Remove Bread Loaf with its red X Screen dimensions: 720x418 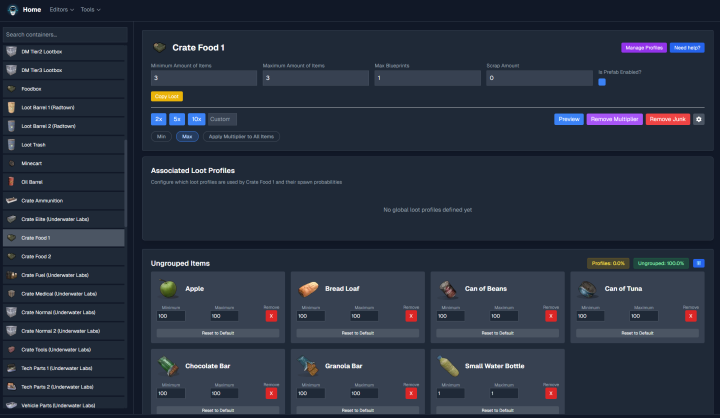[411, 316]
